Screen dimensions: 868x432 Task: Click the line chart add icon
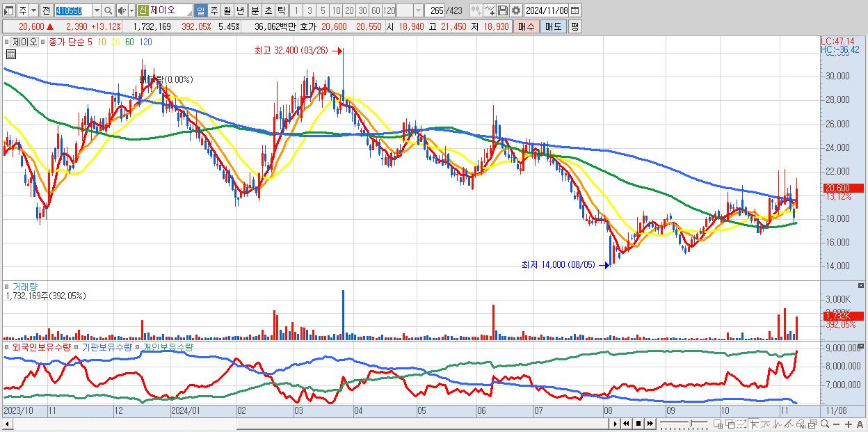[490, 11]
